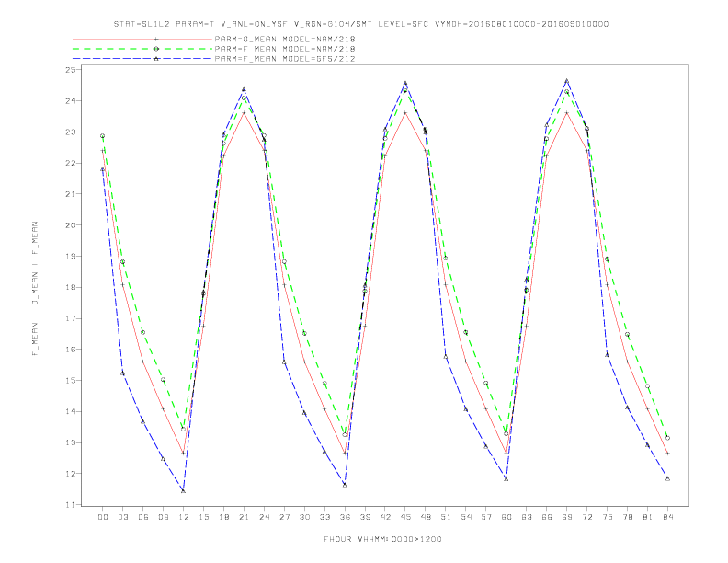Click forecast hour tick label 75
The height and width of the screenshot is (563, 728).
[x=608, y=517]
